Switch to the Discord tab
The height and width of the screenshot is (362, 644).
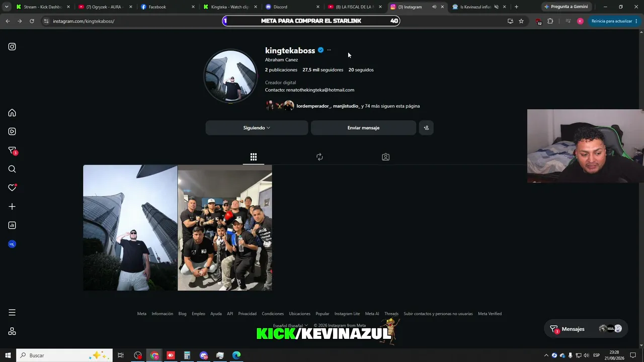tap(293, 7)
